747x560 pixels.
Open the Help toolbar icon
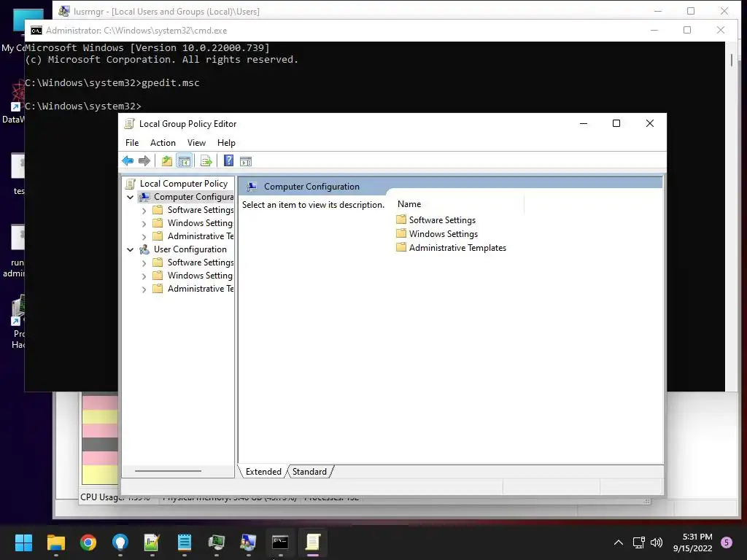(x=228, y=161)
